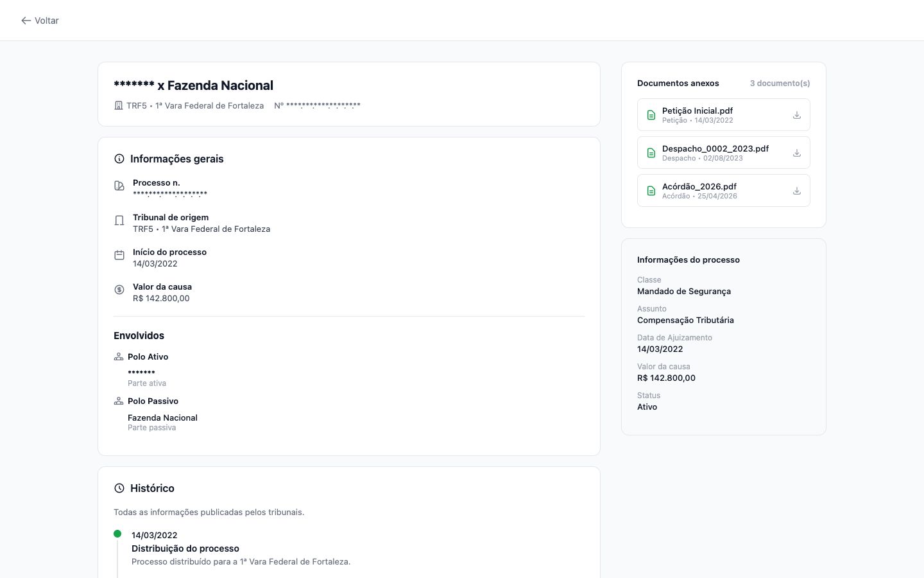Image resolution: width=924 pixels, height=578 pixels.
Task: Click the green file icon for Despacho_0002_2023
Action: point(651,153)
